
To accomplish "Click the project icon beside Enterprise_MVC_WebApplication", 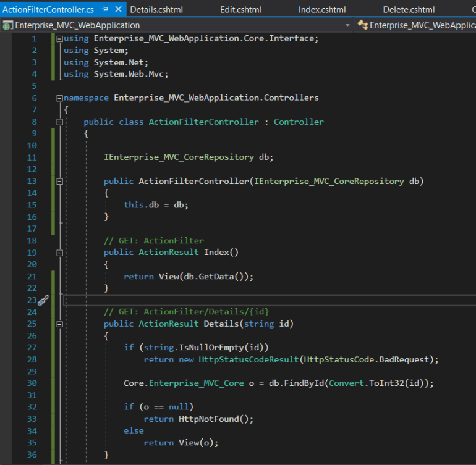I will (7, 25).
